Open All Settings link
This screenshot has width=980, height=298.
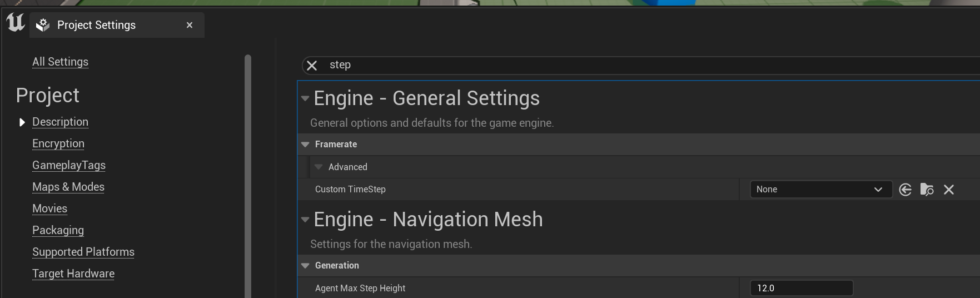coord(60,62)
